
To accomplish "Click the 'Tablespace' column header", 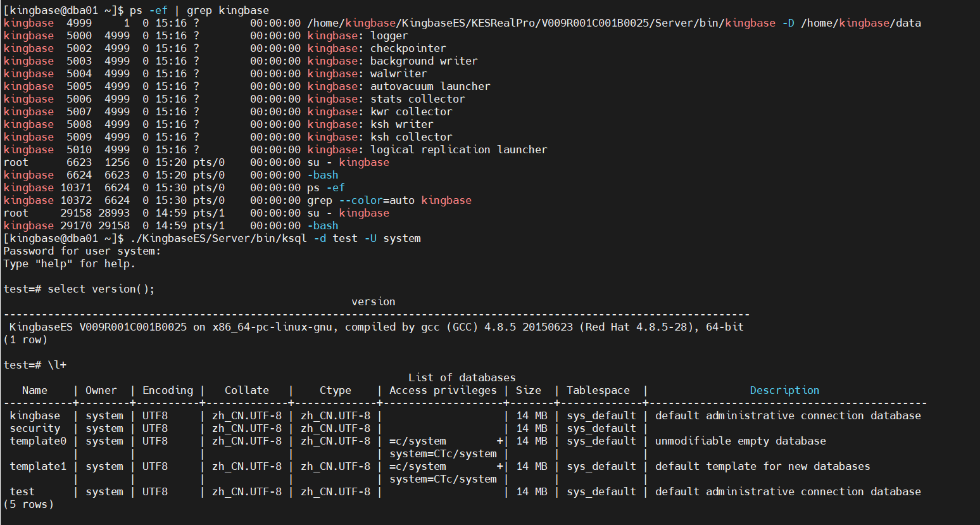I will click(598, 390).
